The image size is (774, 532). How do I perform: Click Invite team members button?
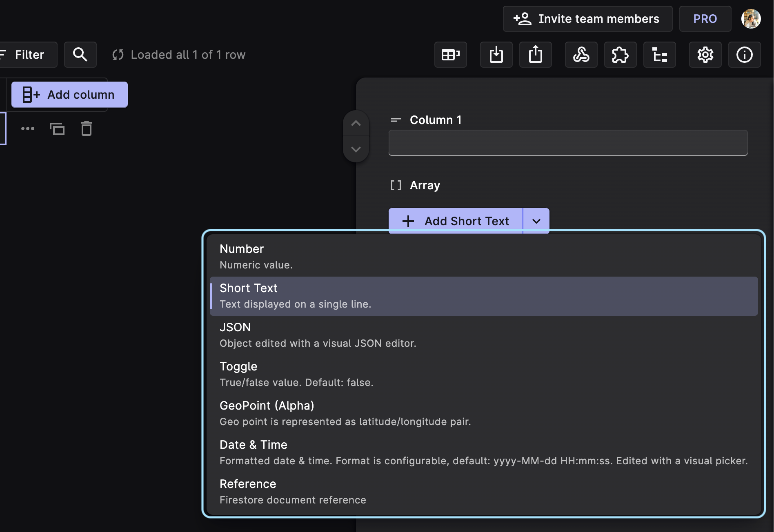tap(587, 19)
